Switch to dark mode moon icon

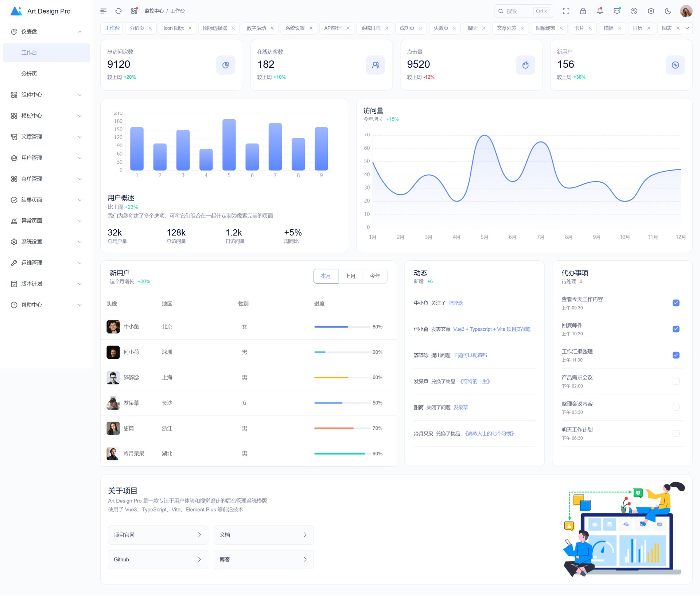[x=668, y=11]
